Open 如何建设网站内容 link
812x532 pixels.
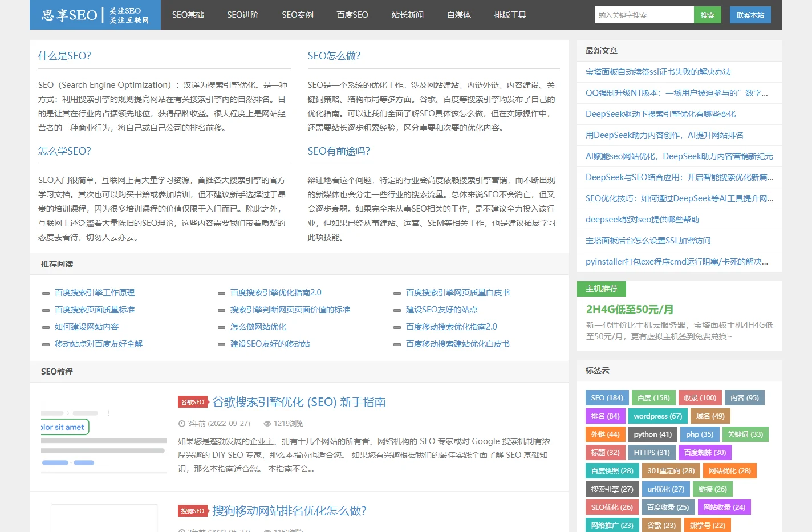pyautogui.click(x=87, y=327)
